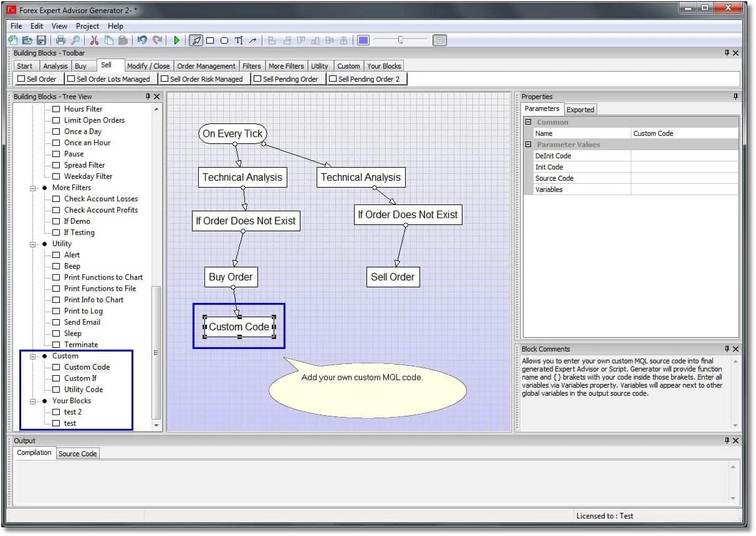The image size is (756, 536).
Task: Switch to the Exported properties tab
Action: click(x=580, y=110)
